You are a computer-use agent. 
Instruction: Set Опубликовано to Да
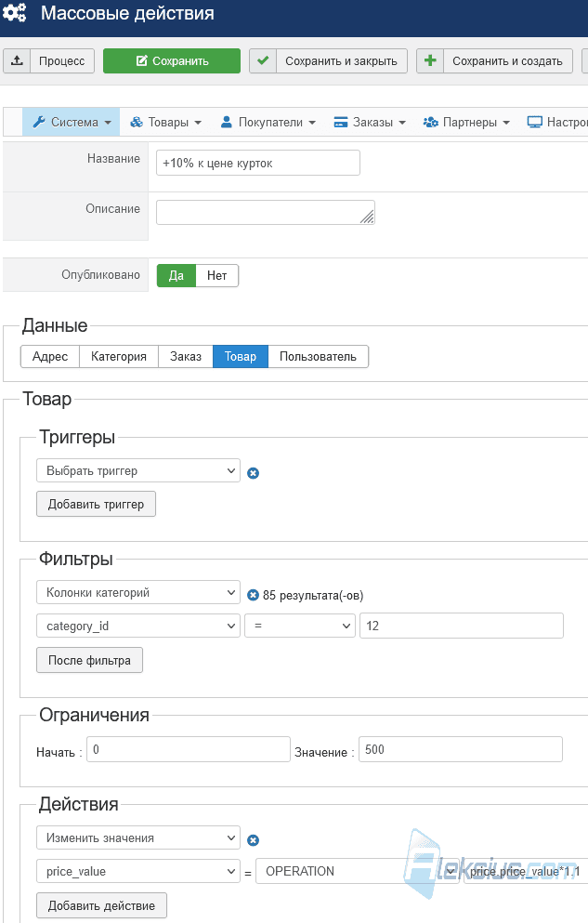[x=176, y=275]
